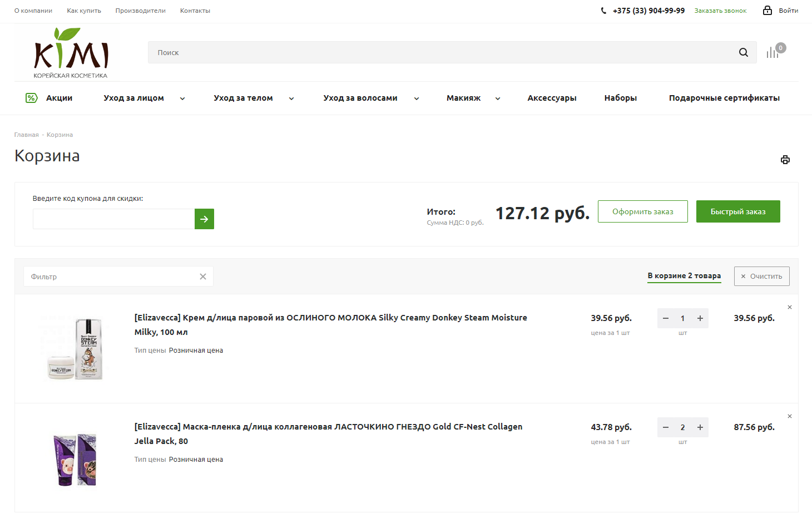812x518 pixels.
Task: Open the Как купить link
Action: 84,11
